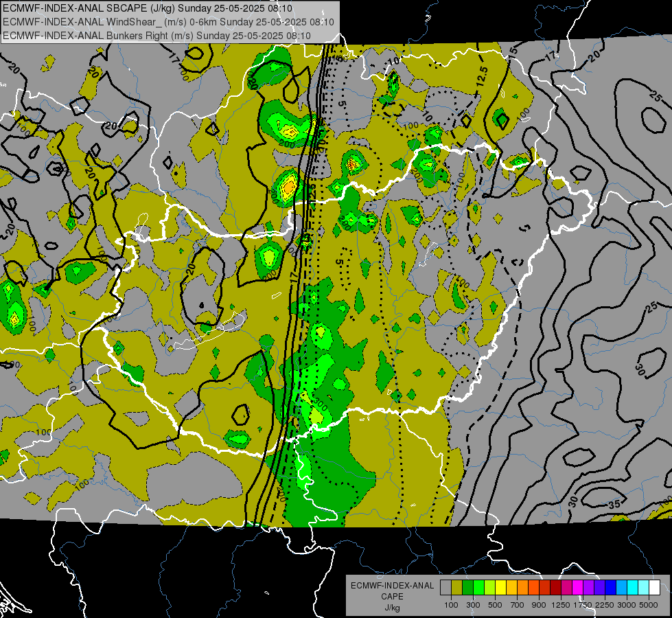Click the J/kg unit label in legend

pyautogui.click(x=392, y=608)
